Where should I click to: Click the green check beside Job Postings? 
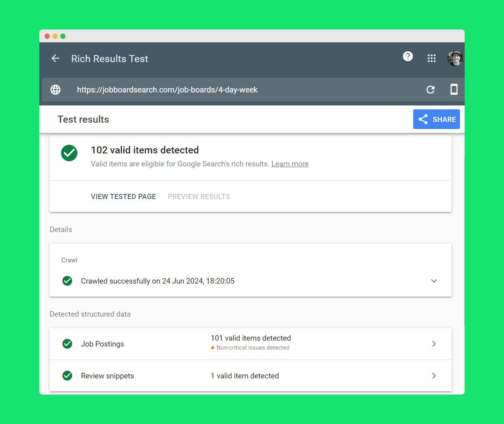coord(67,344)
